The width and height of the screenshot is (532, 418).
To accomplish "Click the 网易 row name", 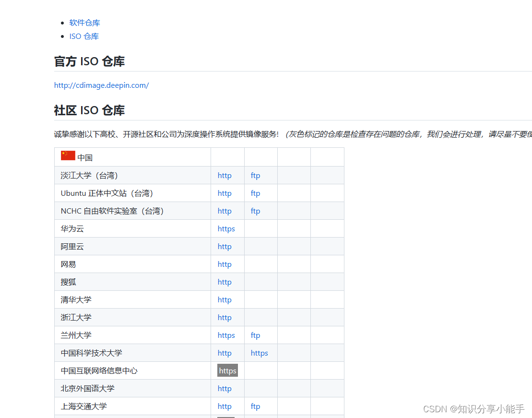I will pyautogui.click(x=68, y=264).
